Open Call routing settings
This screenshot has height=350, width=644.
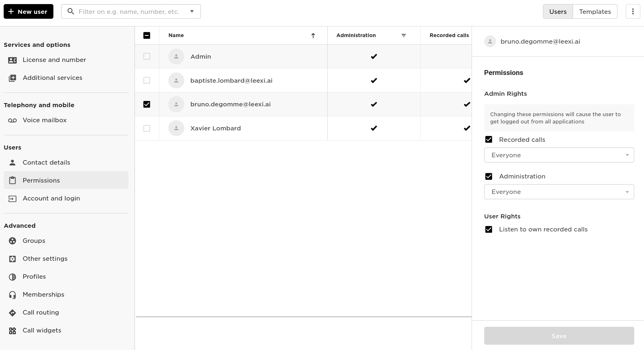(41, 313)
